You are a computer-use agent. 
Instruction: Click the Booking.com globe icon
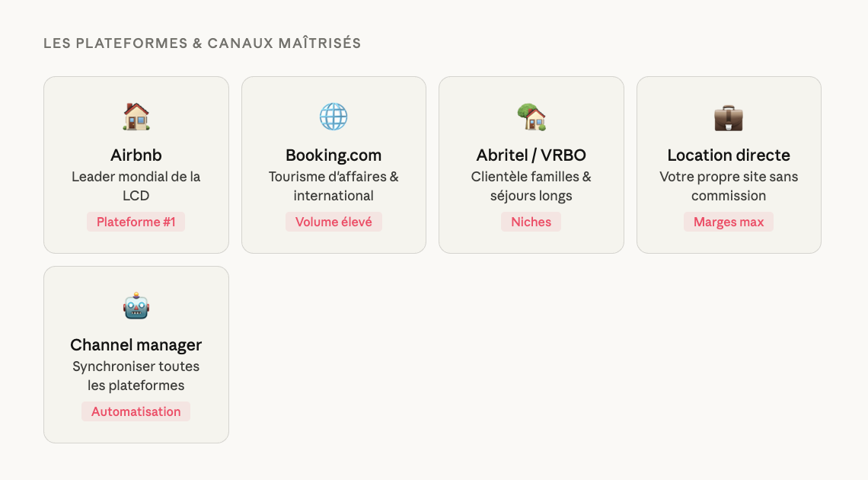pyautogui.click(x=333, y=117)
